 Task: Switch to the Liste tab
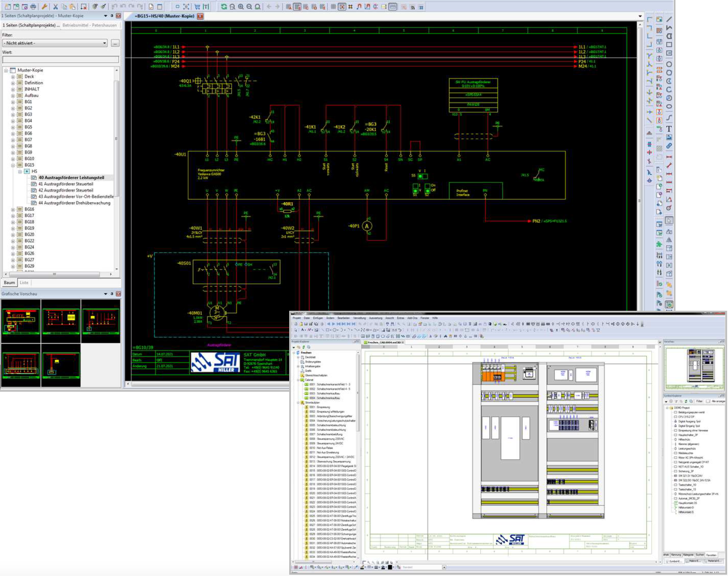point(24,283)
